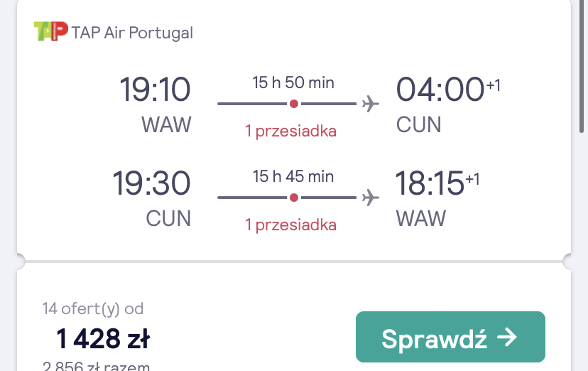The image size is (588, 371).
Task: Click the red stopover dot on return flight
Action: click(x=294, y=198)
